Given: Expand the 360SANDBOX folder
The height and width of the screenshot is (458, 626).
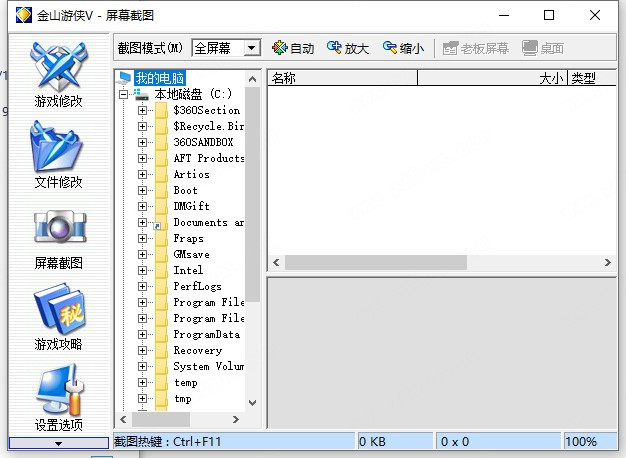Looking at the screenshot, I should [x=142, y=142].
